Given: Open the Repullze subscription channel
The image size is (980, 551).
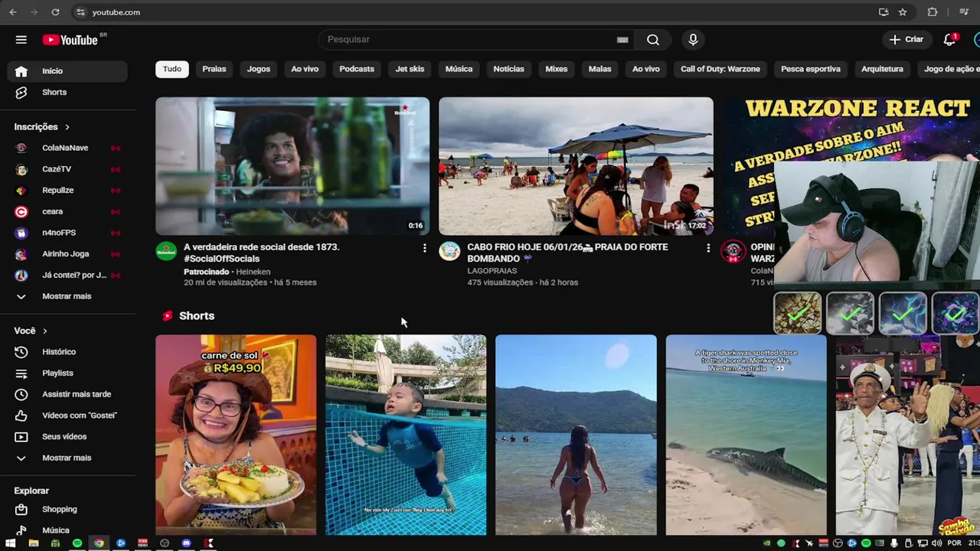Looking at the screenshot, I should coord(68,191).
